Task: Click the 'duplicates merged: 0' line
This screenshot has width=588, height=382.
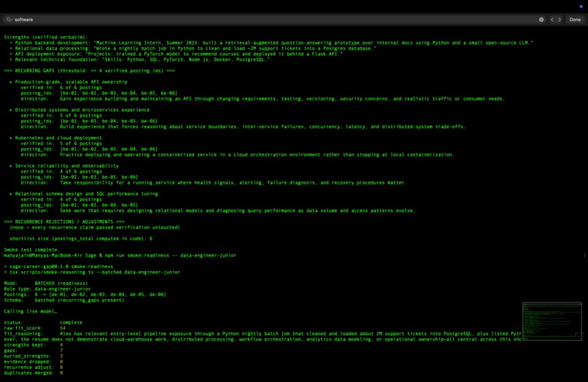Action: pyautogui.click(x=34, y=373)
